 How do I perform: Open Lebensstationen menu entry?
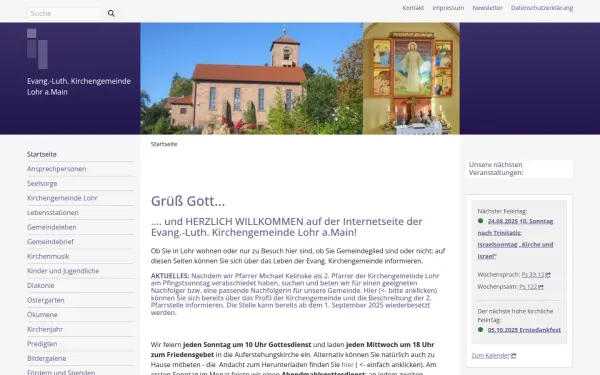tap(53, 212)
